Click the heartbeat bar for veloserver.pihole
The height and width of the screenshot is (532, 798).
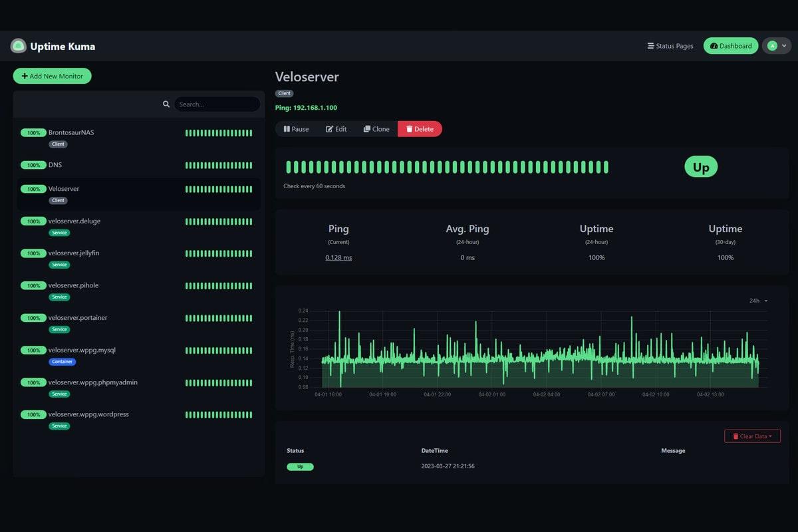click(219, 286)
